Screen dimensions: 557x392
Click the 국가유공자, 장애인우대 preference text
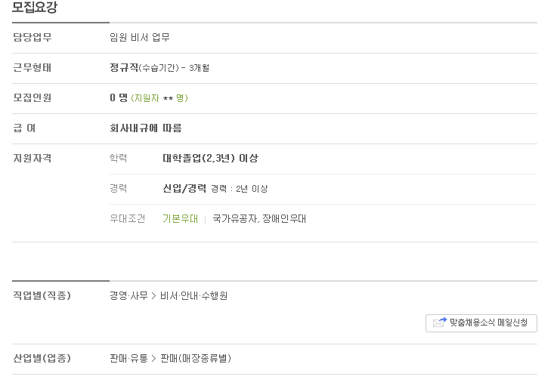pos(259,219)
